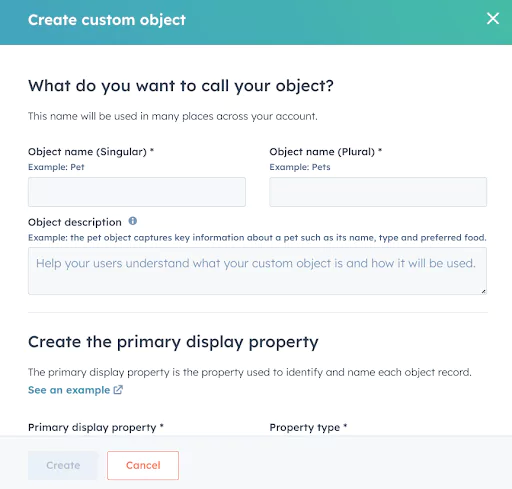Click the Object description info icon
This screenshot has height=489, width=512.
click(133, 221)
